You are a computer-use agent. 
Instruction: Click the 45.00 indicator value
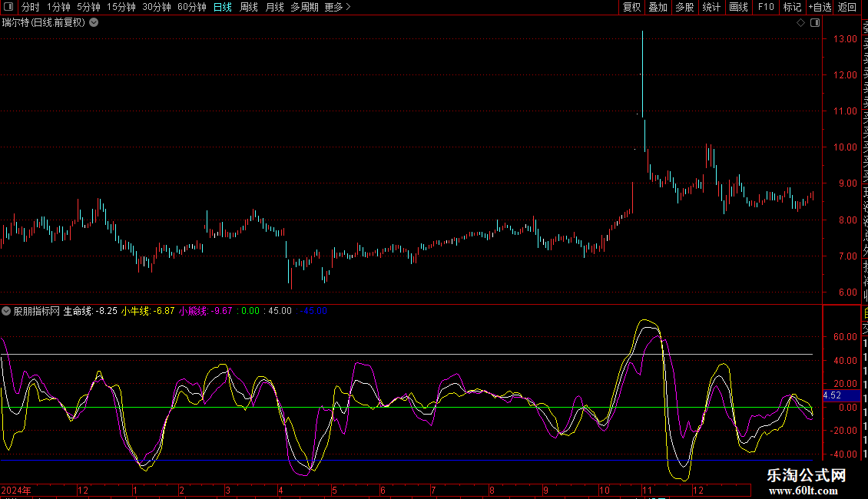point(280,311)
